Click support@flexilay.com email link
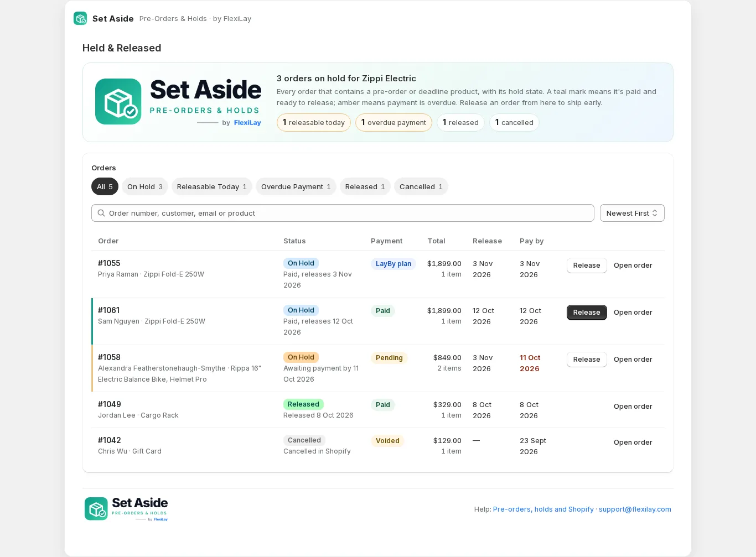756x557 pixels. pyautogui.click(x=635, y=509)
